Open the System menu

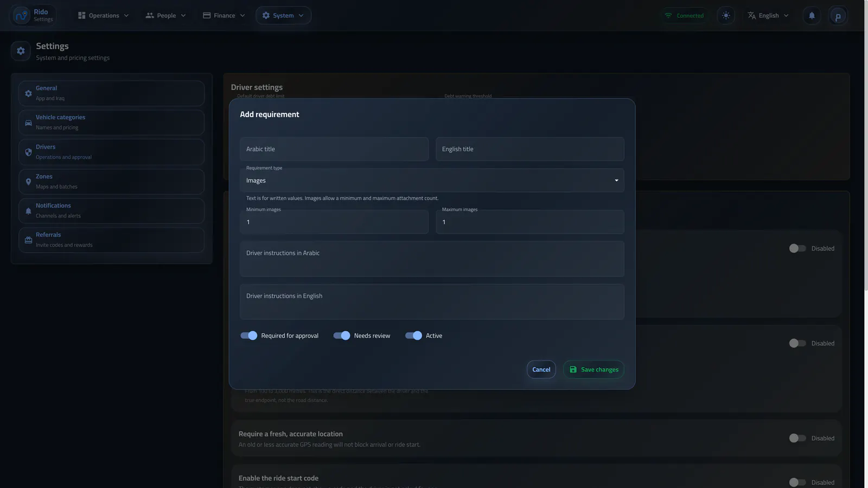point(283,16)
